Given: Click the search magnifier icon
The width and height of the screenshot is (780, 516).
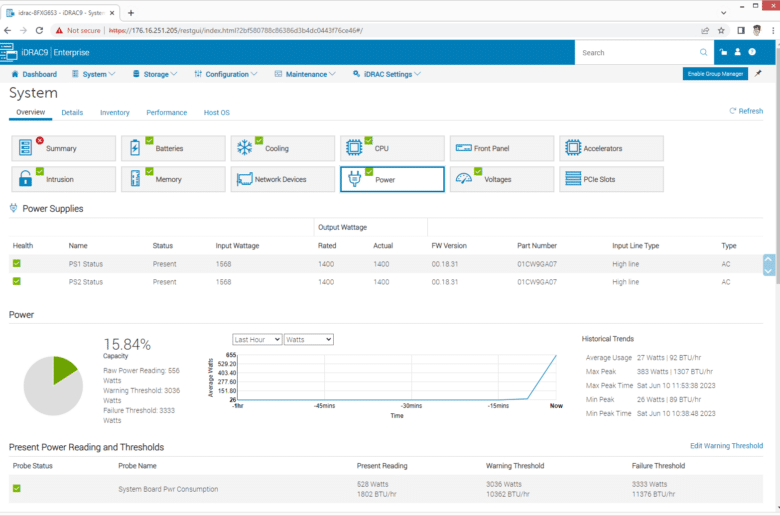Looking at the screenshot, I should (x=703, y=52).
